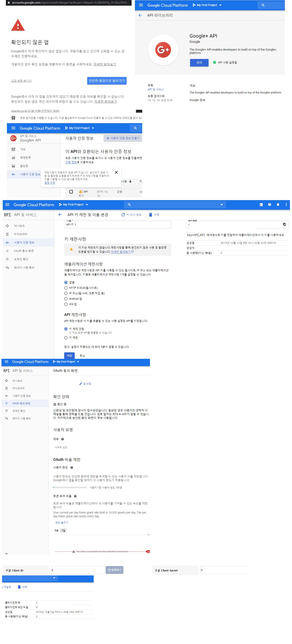
Task: Click the 이름 field containing API 키 1
Action: (x=118, y=225)
